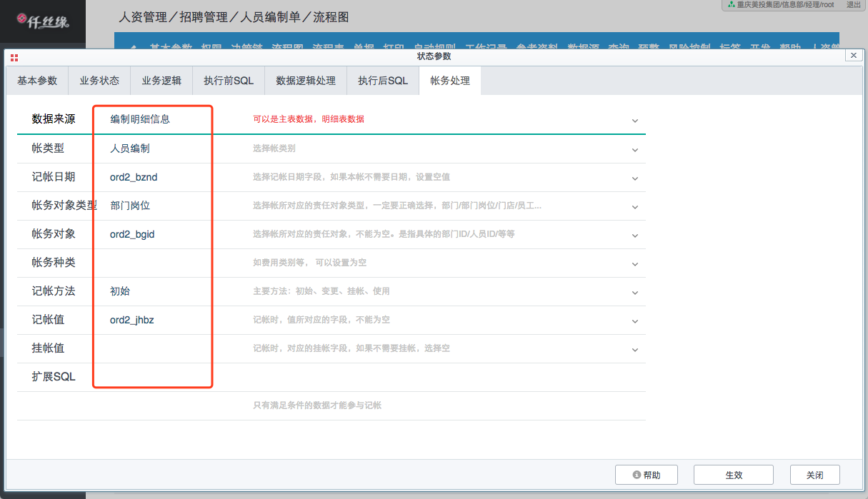
Task: Open the 帐类型 dropdown chevron
Action: (634, 150)
